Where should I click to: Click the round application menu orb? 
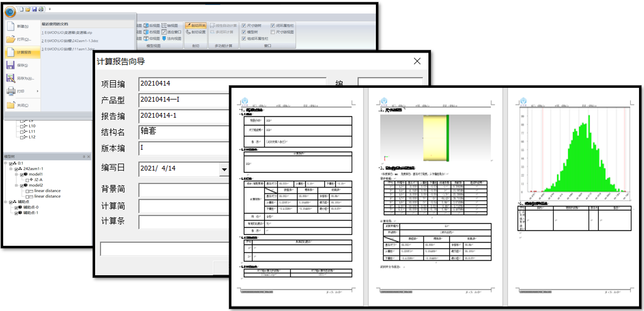(x=10, y=10)
